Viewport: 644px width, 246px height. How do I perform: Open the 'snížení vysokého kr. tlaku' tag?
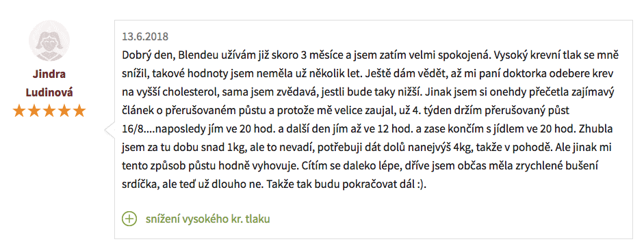[x=207, y=219]
